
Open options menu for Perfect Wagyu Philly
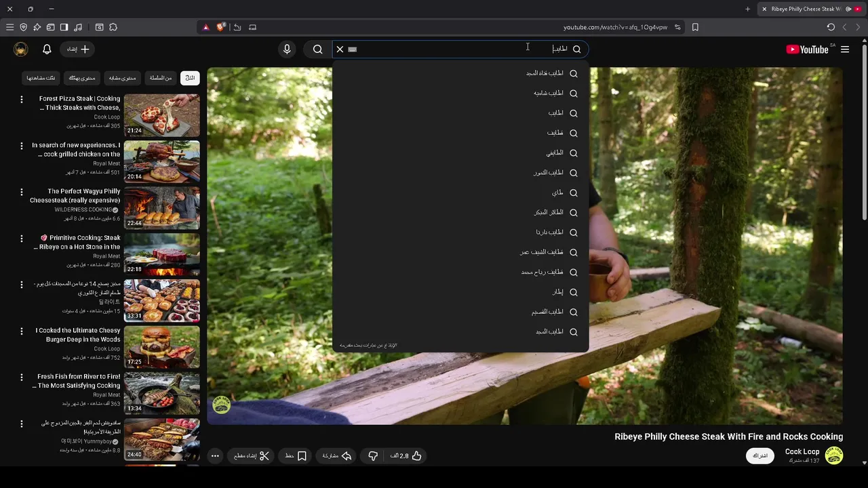(21, 192)
